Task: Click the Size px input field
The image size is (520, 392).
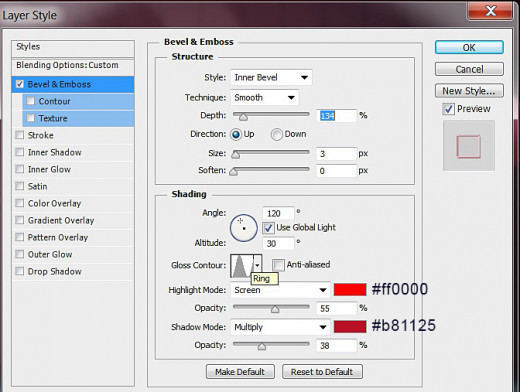Action: click(336, 154)
